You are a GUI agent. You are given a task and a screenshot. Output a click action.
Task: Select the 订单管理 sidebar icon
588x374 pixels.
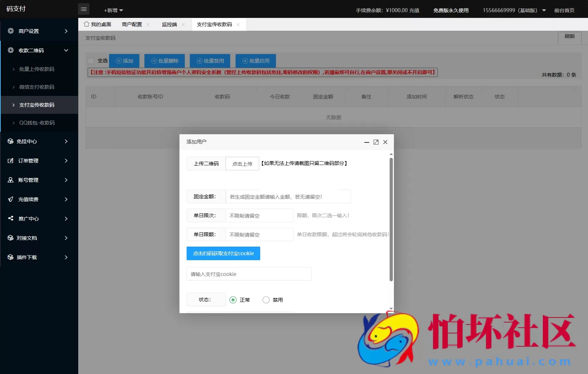pyautogui.click(x=11, y=161)
